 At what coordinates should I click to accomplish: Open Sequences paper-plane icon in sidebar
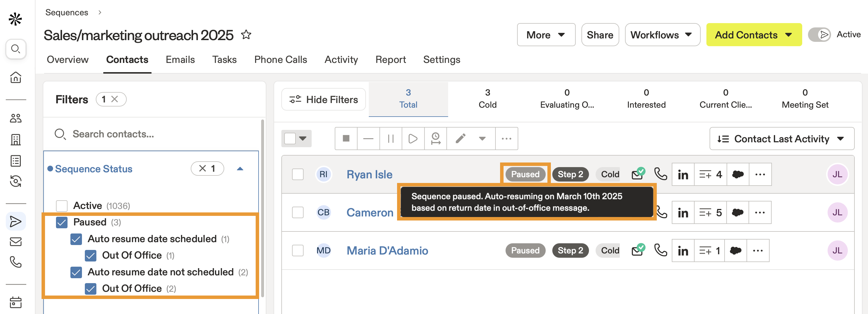coord(16,221)
